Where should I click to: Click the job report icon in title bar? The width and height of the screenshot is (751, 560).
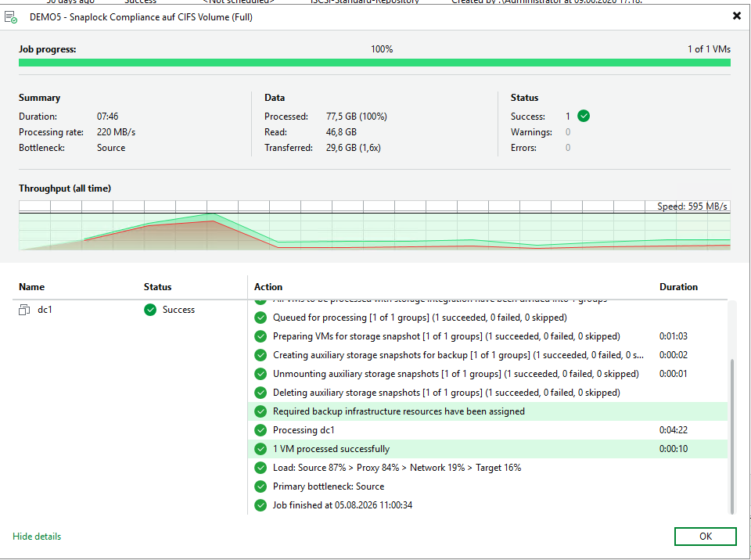(x=10, y=17)
